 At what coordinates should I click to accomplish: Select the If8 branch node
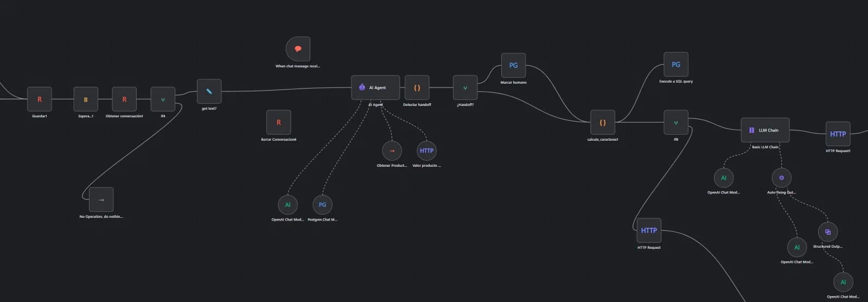676,123
